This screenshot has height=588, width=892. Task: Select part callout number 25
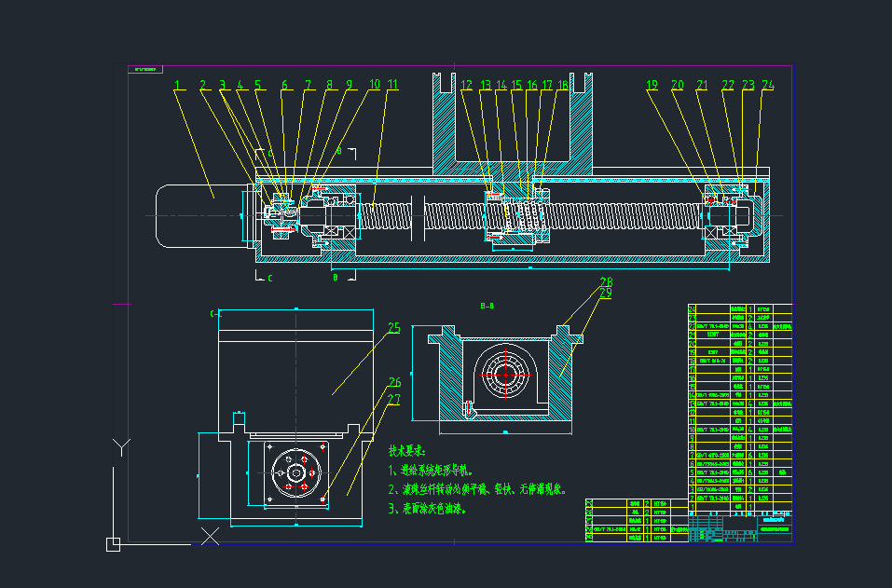[x=394, y=328]
